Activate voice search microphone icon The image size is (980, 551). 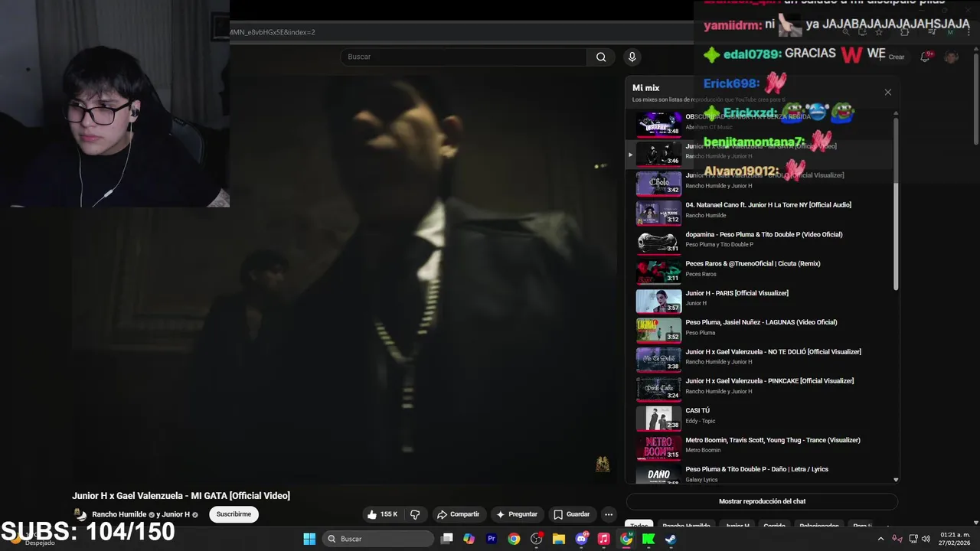[632, 57]
